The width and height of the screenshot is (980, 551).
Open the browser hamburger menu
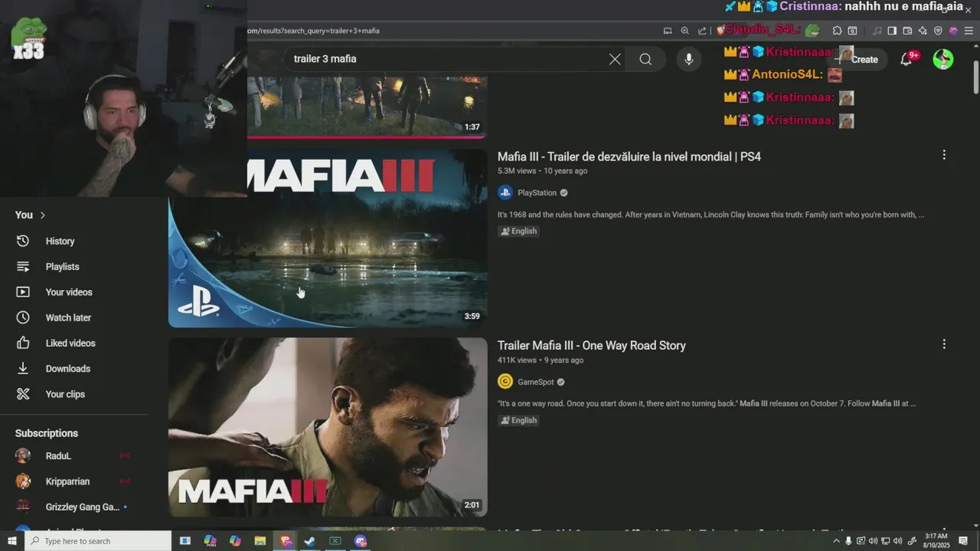[x=969, y=31]
